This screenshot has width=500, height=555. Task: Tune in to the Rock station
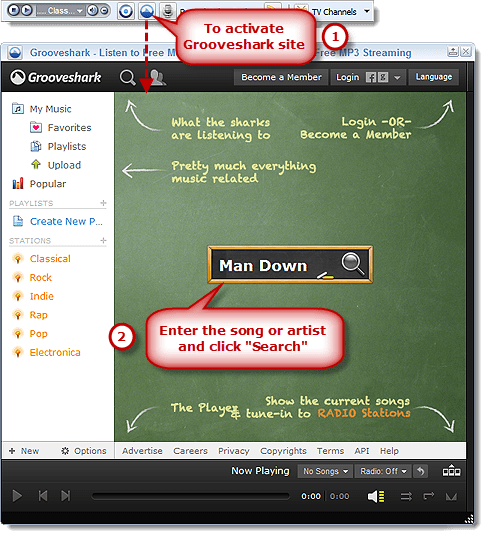pyautogui.click(x=32, y=278)
